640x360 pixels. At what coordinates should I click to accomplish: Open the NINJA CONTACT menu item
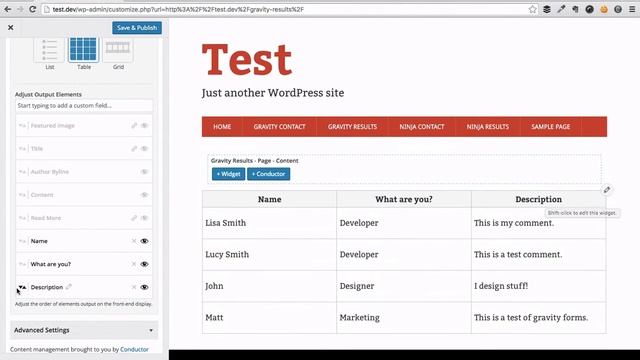(422, 127)
